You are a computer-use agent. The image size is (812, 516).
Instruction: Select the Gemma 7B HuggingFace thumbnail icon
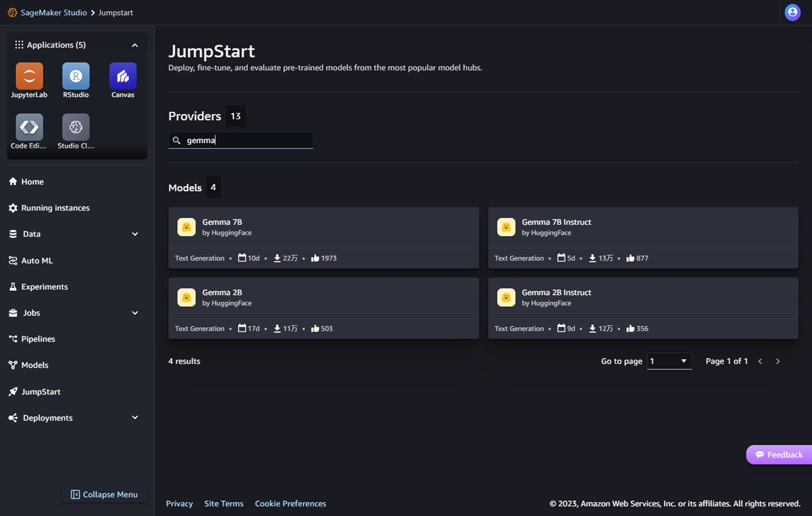(x=186, y=227)
